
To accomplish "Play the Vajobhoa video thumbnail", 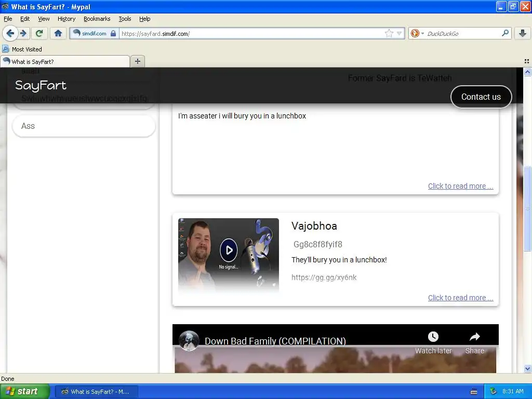I will 229,250.
